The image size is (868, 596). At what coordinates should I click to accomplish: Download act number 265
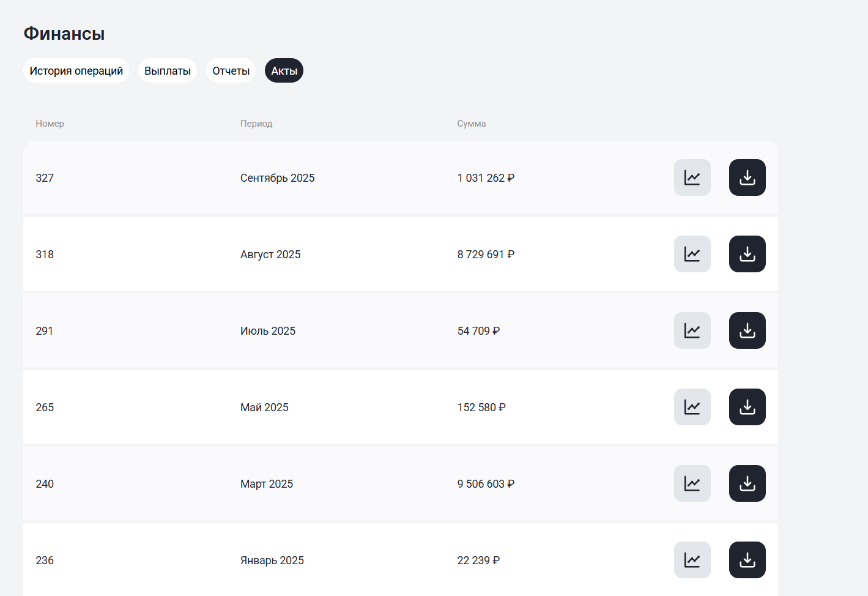(747, 407)
